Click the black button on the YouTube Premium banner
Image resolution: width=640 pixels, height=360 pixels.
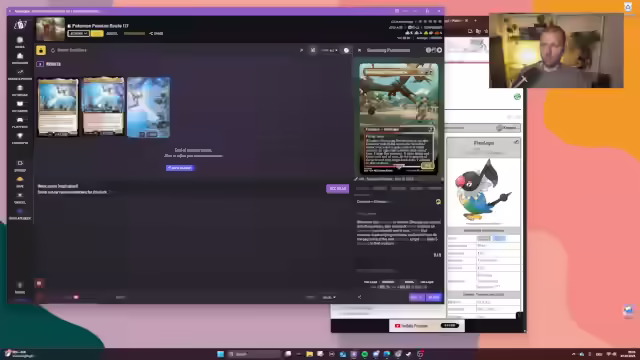[x=449, y=326]
